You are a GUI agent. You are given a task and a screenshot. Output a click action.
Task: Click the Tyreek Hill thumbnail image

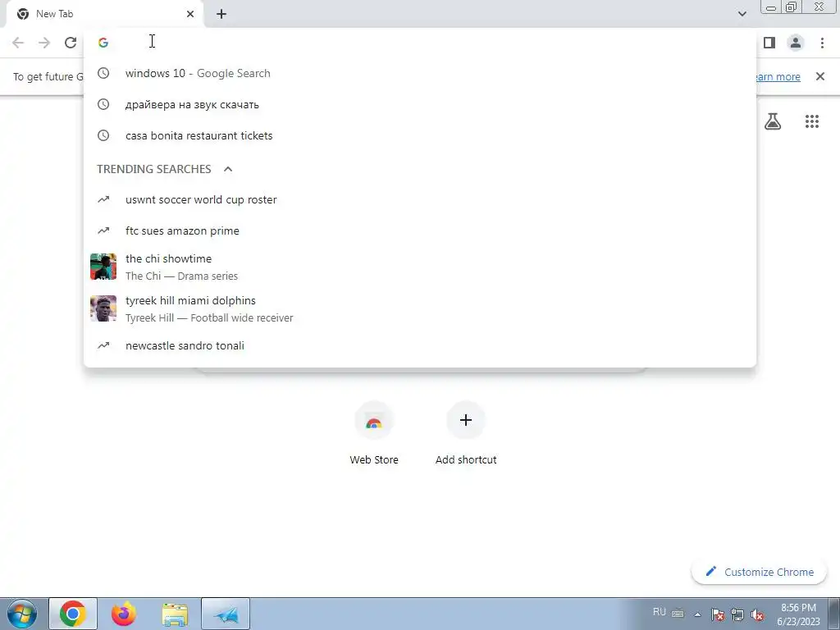[x=103, y=308]
